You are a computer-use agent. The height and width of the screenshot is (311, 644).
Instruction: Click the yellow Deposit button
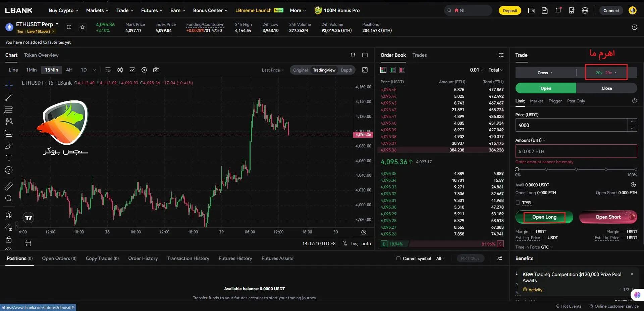(x=510, y=10)
